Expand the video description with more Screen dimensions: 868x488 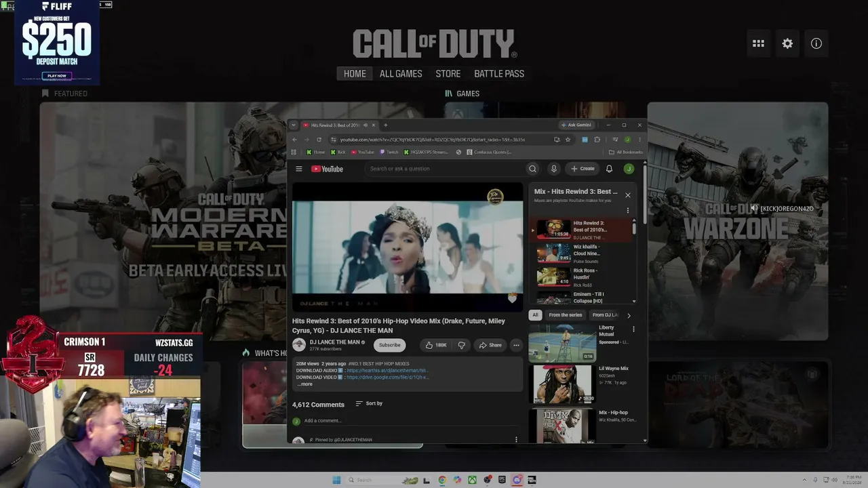(306, 384)
